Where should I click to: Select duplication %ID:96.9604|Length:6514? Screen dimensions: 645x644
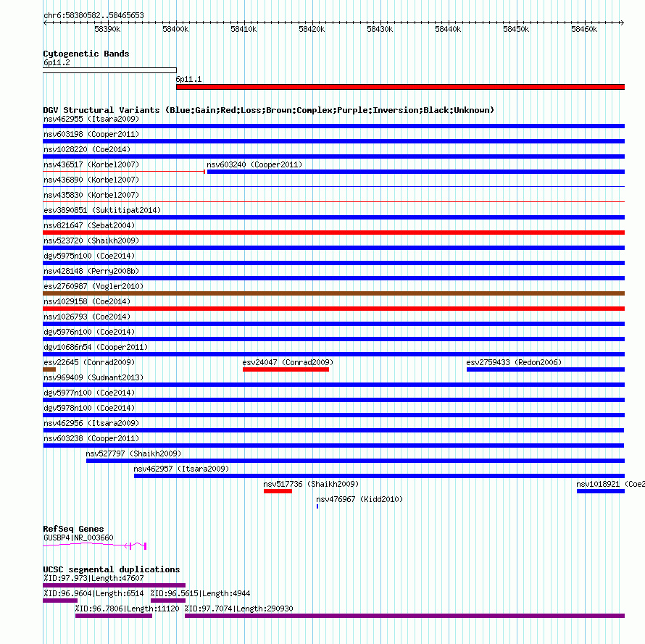pos(60,601)
